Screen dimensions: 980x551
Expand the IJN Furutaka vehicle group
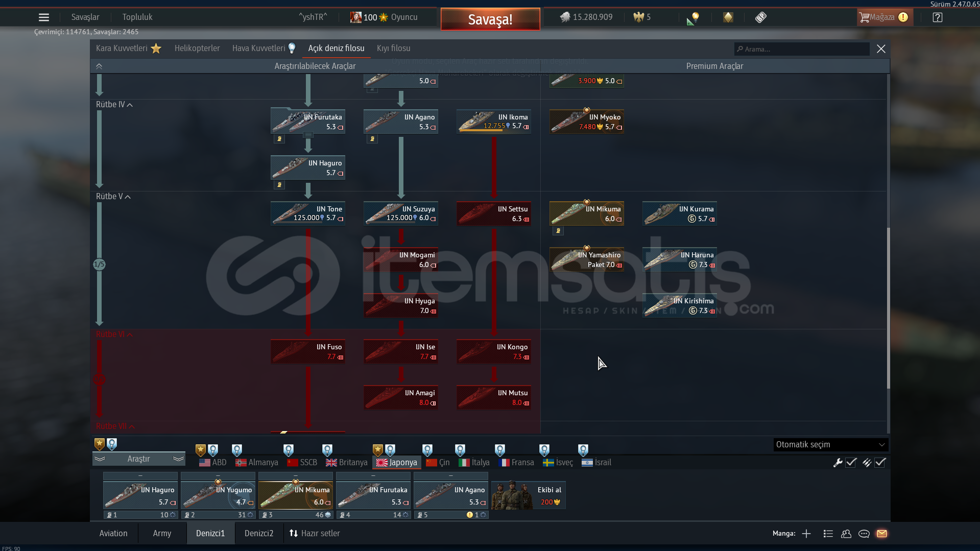tap(308, 135)
